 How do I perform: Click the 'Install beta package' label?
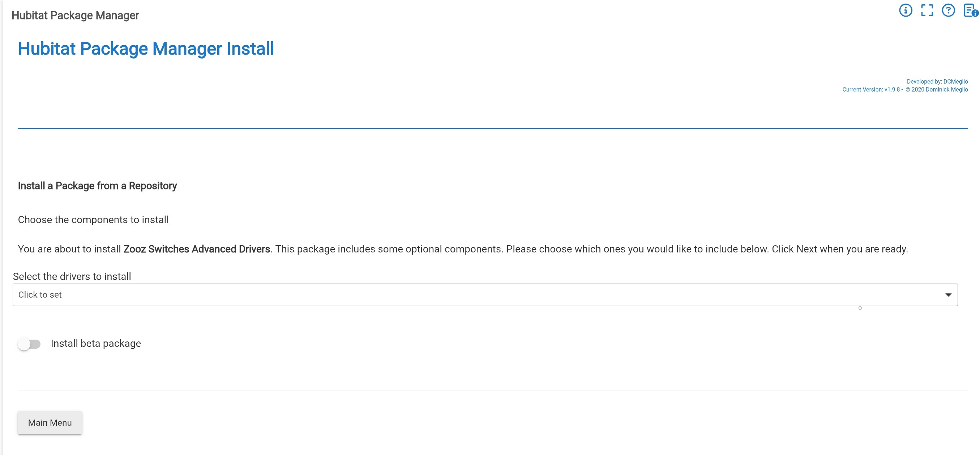[96, 344]
